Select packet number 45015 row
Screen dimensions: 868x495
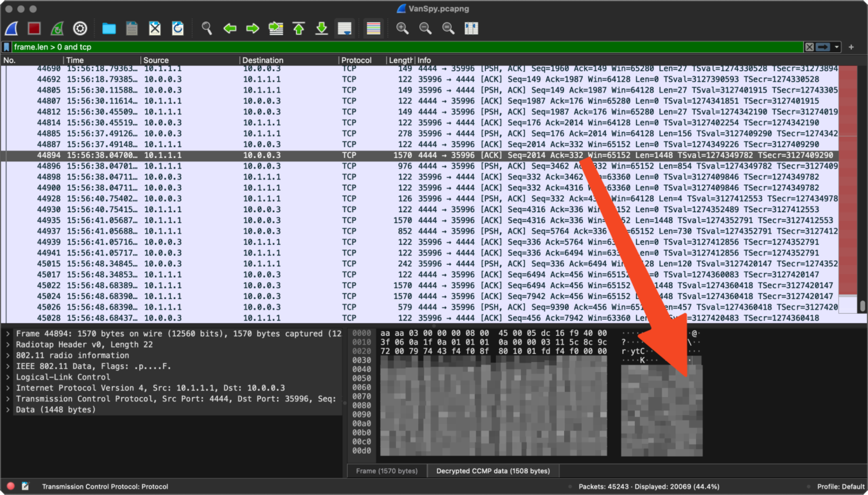tap(419, 264)
